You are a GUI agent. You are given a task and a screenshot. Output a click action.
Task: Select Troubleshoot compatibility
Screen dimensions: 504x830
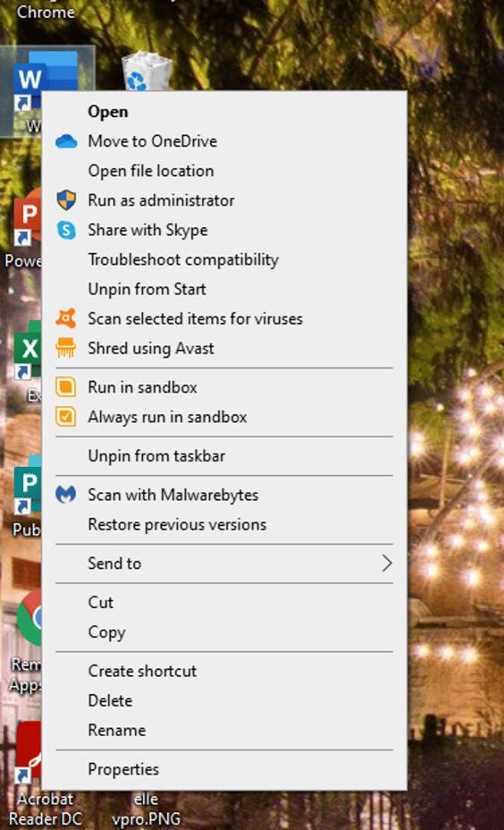(x=224, y=260)
